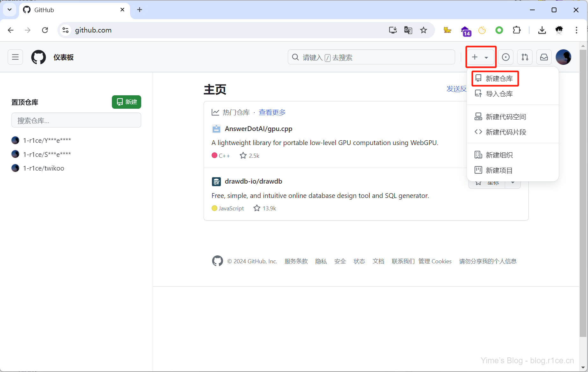Expand the star list dropdown arrow for drawdb
Image resolution: width=588 pixels, height=372 pixels.
513,183
